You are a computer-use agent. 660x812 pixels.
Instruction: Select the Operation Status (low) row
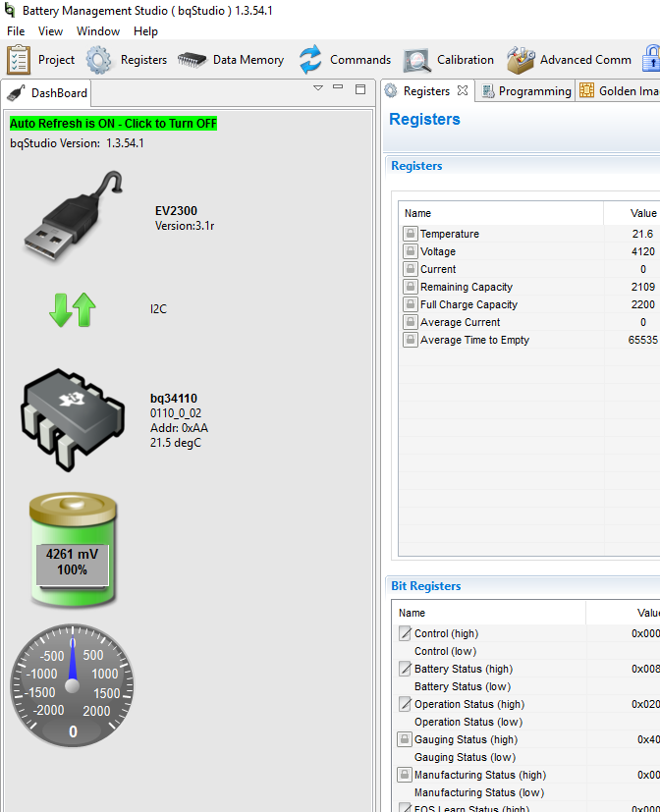click(525, 722)
